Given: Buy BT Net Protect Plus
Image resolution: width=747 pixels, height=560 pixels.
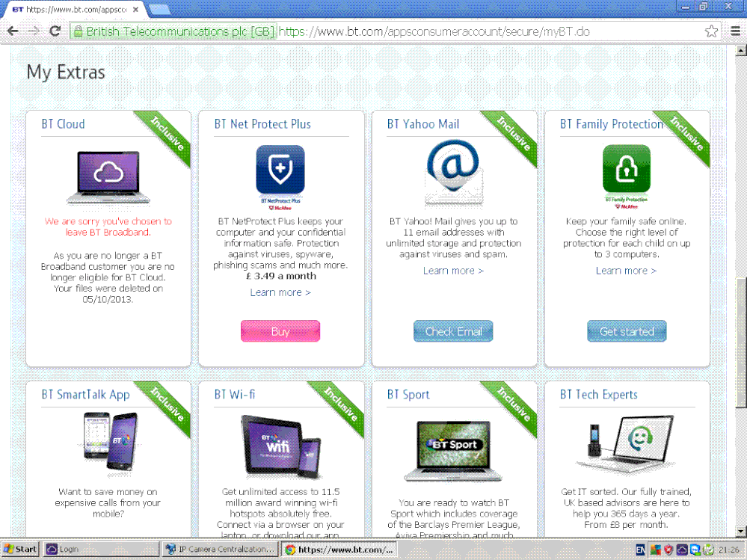Looking at the screenshot, I should [x=280, y=331].
